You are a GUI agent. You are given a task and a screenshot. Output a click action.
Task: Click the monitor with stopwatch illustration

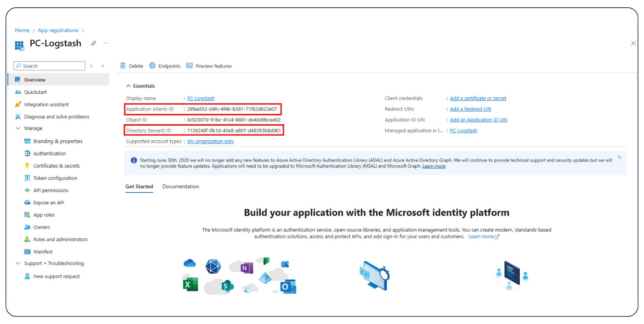pyautogui.click(x=374, y=276)
